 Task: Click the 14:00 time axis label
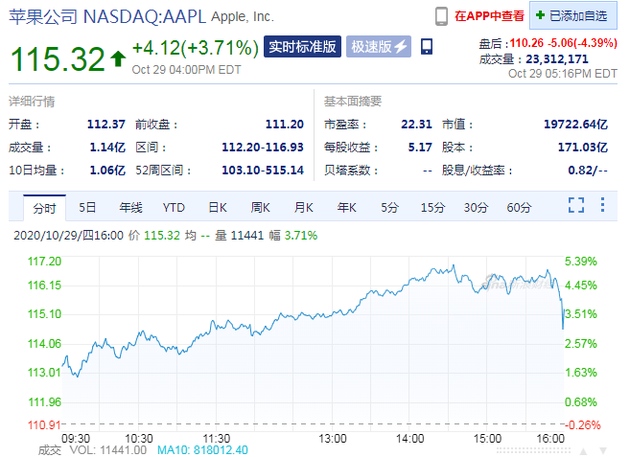coord(410,438)
